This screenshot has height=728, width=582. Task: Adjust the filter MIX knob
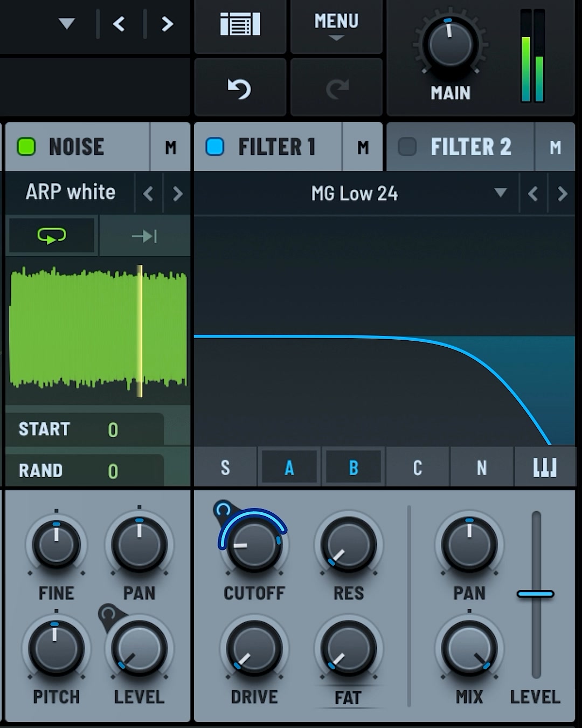pyautogui.click(x=469, y=649)
